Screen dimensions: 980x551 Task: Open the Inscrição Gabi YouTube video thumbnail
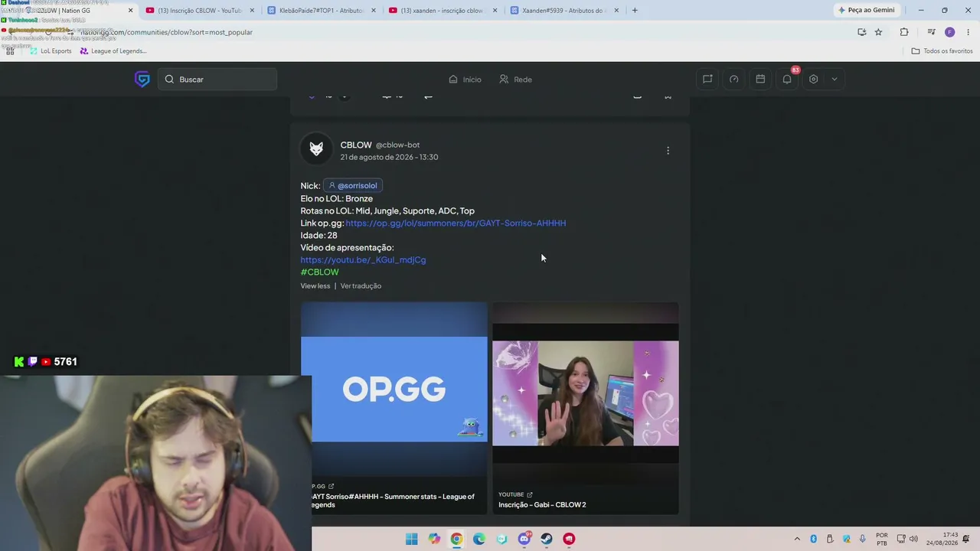585,393
